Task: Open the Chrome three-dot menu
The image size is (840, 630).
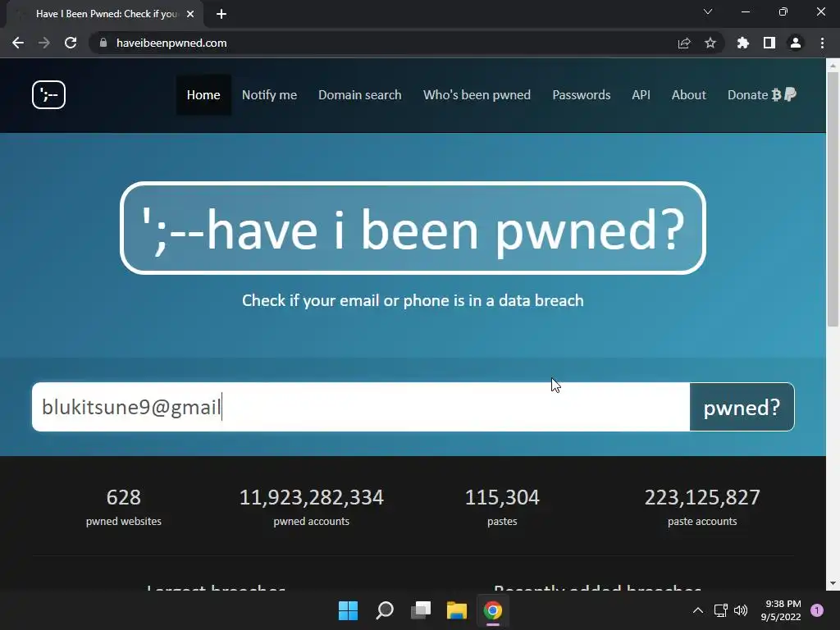Action: click(822, 43)
